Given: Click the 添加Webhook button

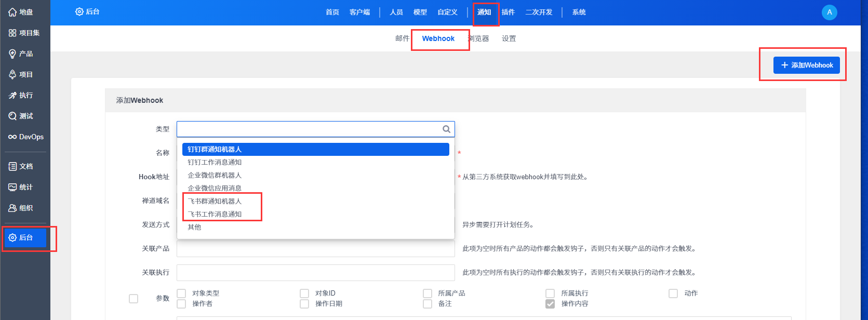Looking at the screenshot, I should tap(806, 65).
